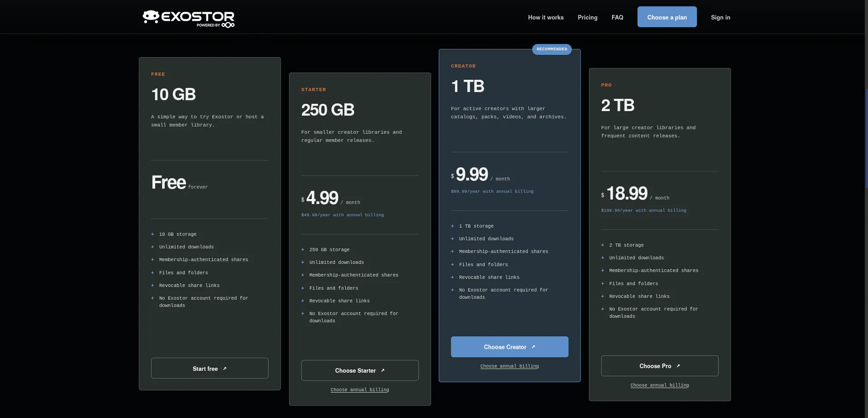This screenshot has width=868, height=418.
Task: Click the $99.99/year with annual billing text
Action: click(x=492, y=191)
